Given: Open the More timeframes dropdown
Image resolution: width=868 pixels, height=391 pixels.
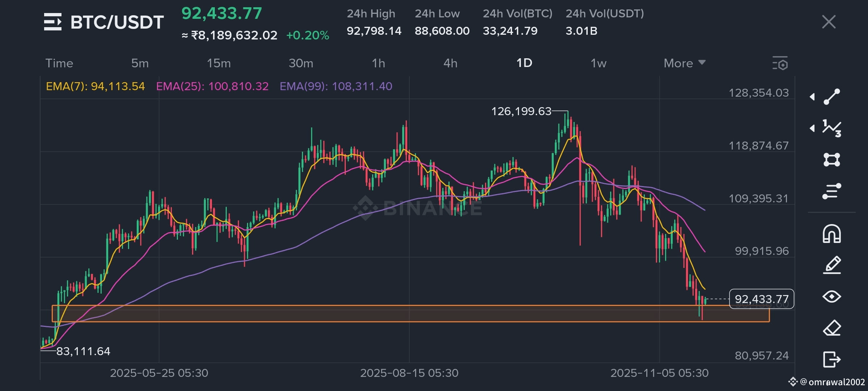Looking at the screenshot, I should (x=684, y=63).
